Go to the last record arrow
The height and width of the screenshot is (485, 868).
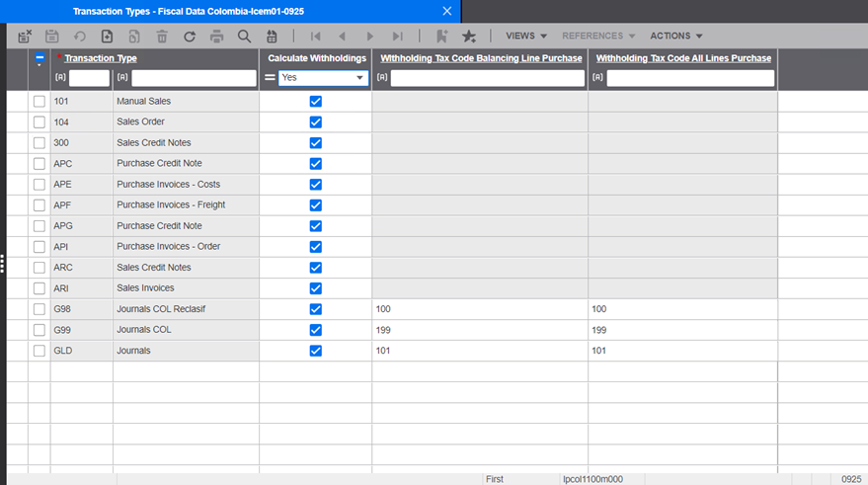(397, 37)
